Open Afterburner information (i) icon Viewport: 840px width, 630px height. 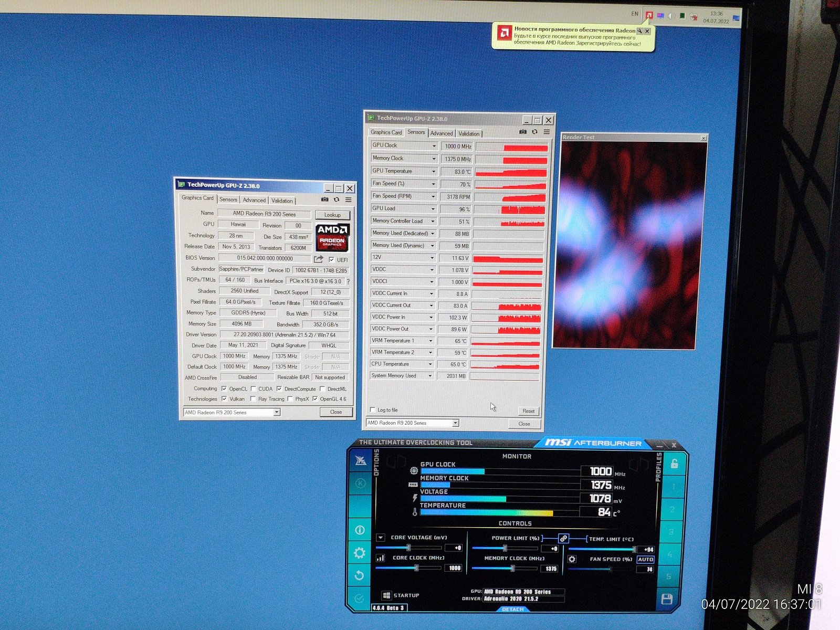(x=360, y=530)
